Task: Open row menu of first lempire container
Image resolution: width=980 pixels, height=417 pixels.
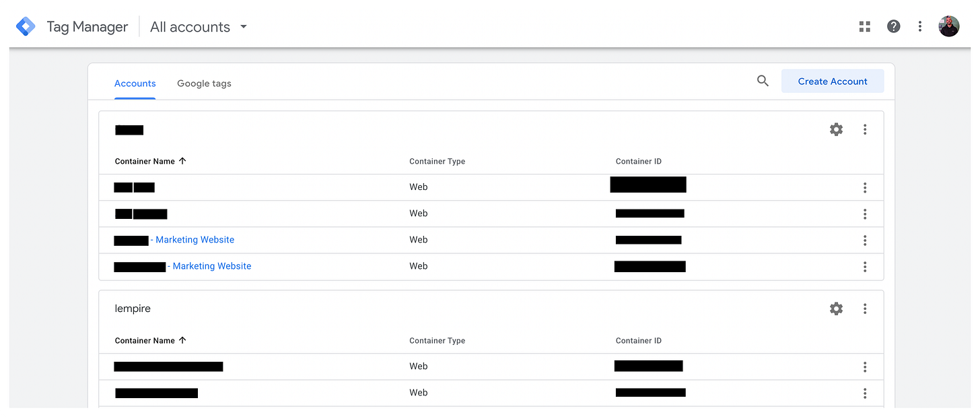Action: (x=865, y=366)
